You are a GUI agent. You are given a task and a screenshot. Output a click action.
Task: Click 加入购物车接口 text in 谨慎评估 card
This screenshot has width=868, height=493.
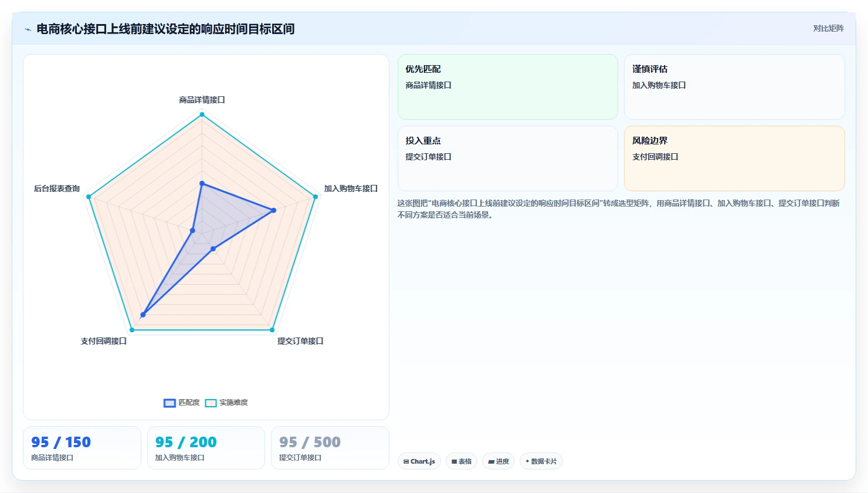point(659,85)
